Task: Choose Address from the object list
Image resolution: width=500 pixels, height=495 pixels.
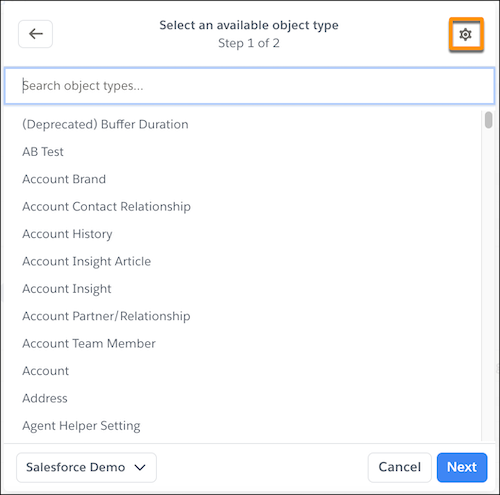Action: click(45, 398)
